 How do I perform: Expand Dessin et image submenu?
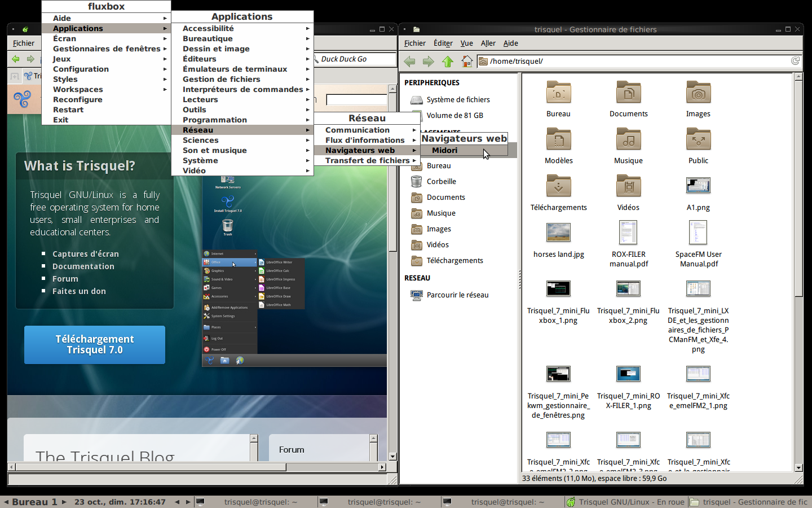(x=242, y=49)
